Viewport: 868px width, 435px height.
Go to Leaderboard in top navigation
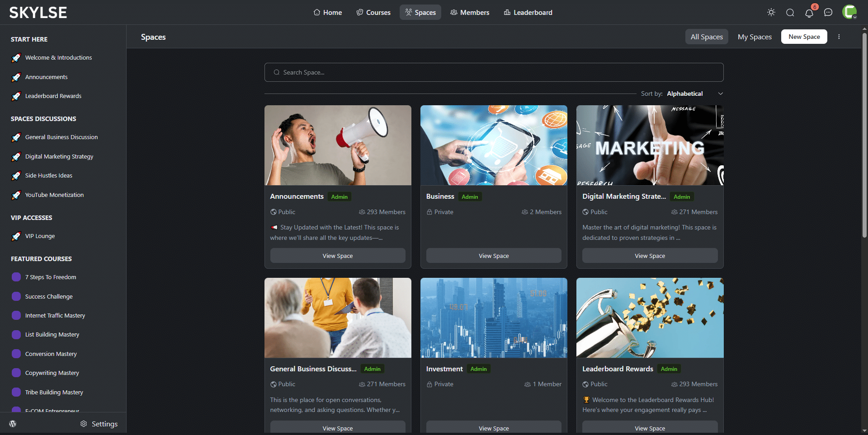[528, 13]
